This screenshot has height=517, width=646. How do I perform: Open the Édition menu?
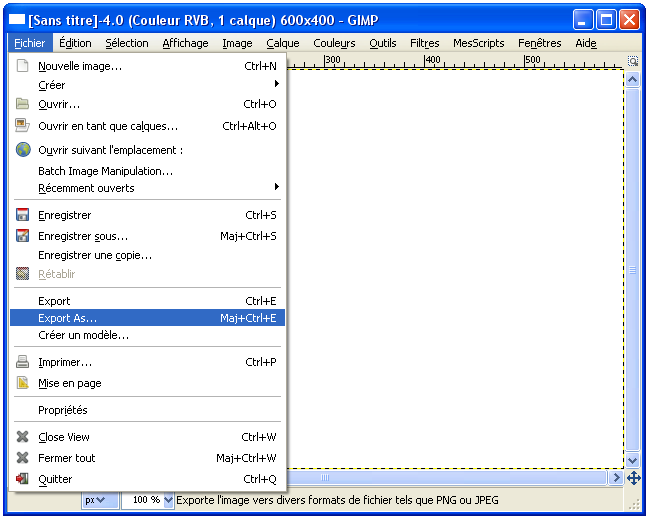(75, 43)
